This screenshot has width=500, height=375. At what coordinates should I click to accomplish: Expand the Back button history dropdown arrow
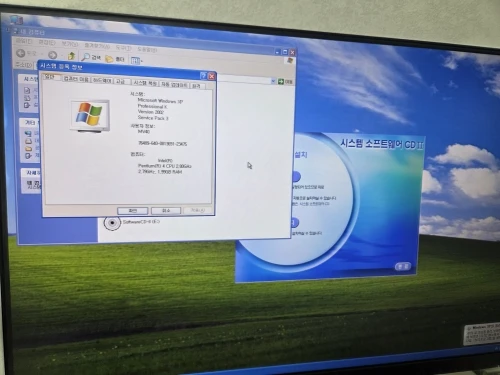click(x=42, y=54)
